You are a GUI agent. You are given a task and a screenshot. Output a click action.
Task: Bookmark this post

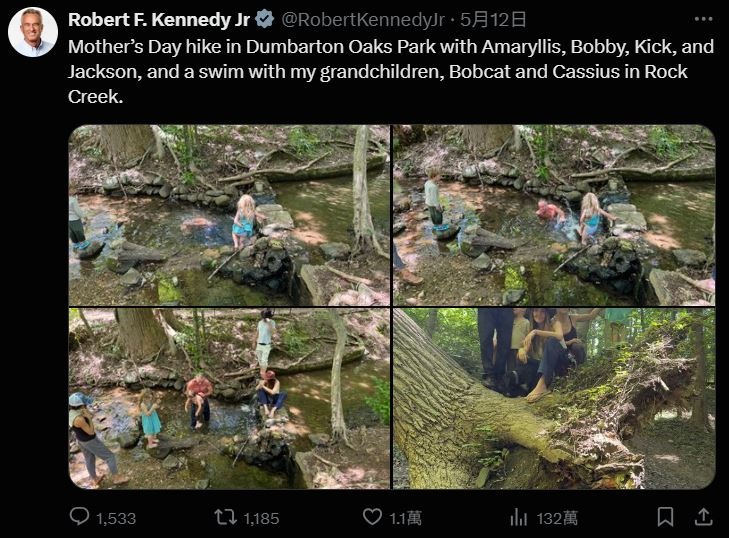tap(665, 517)
